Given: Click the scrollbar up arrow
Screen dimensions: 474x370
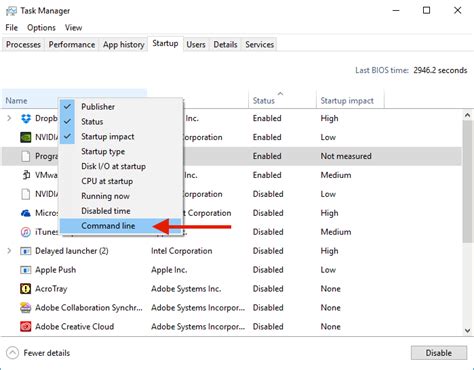Looking at the screenshot, I should click(x=467, y=116).
